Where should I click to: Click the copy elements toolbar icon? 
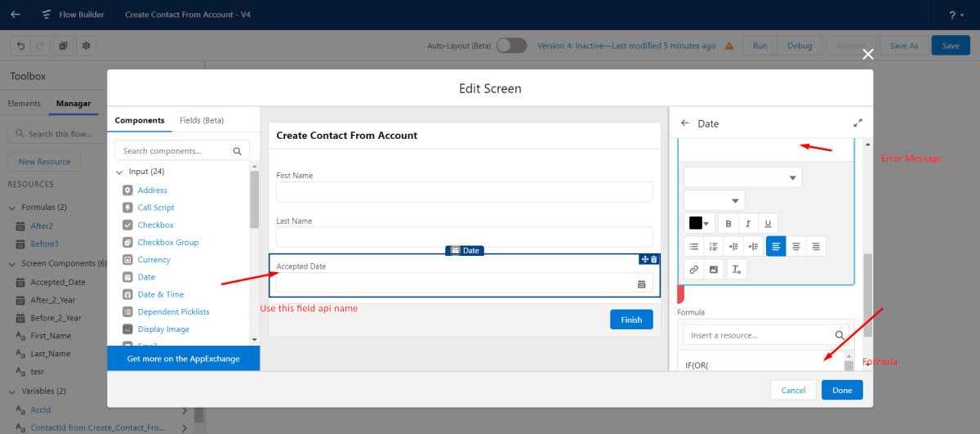64,46
